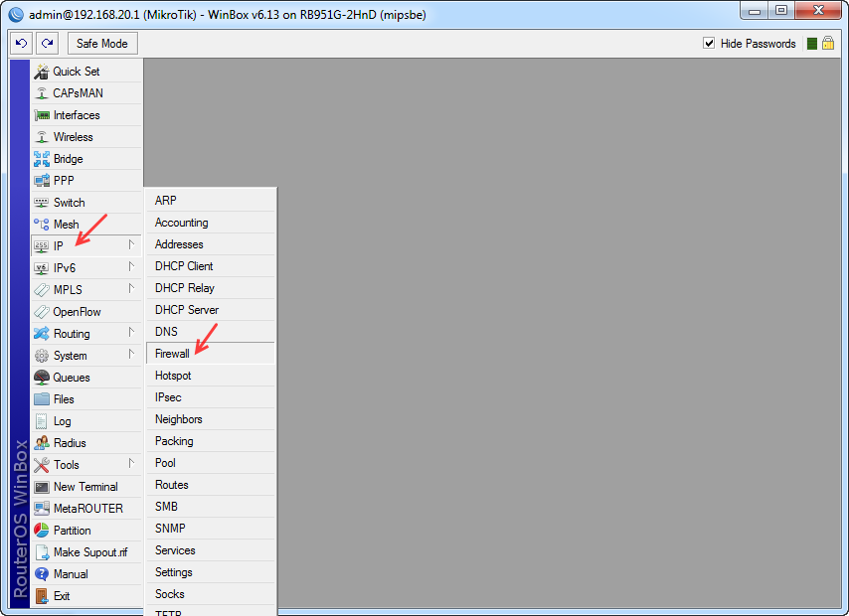Open Hotspot from the submenu
849x616 pixels.
(211, 376)
